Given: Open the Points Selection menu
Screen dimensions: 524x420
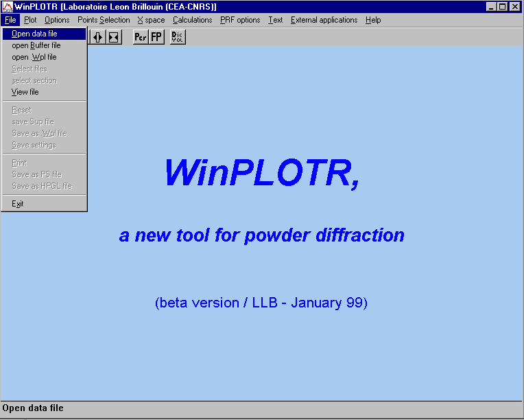Looking at the screenshot, I should (x=104, y=20).
